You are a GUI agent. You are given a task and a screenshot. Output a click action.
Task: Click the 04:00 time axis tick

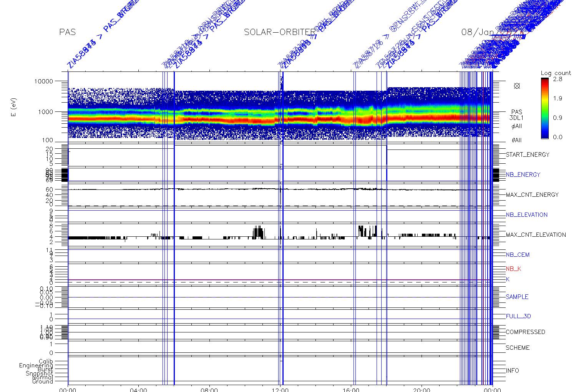click(138, 390)
